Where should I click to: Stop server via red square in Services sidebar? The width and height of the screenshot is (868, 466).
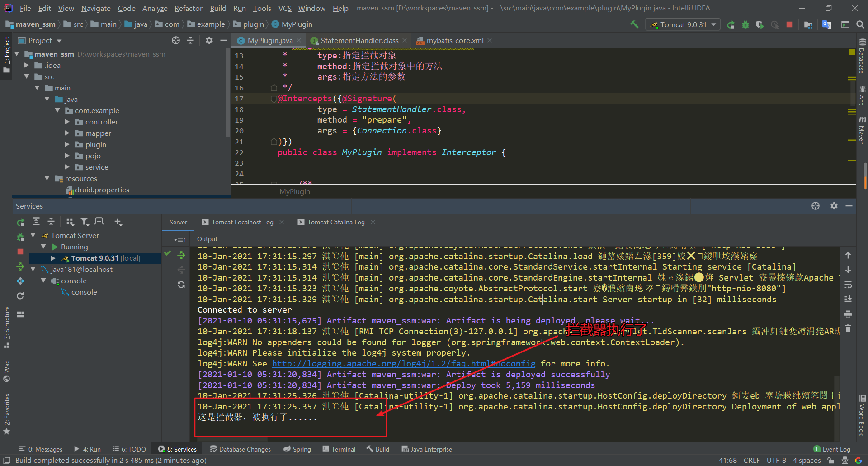point(20,252)
